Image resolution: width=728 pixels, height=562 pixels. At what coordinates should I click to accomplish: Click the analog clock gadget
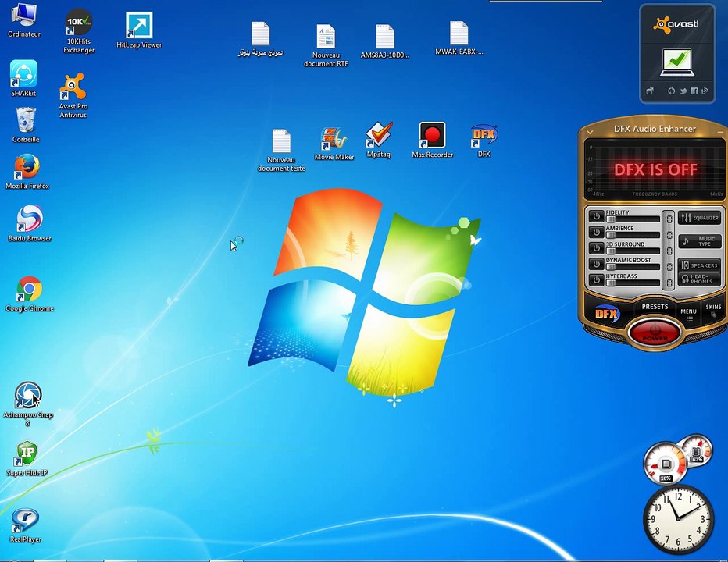(678, 519)
